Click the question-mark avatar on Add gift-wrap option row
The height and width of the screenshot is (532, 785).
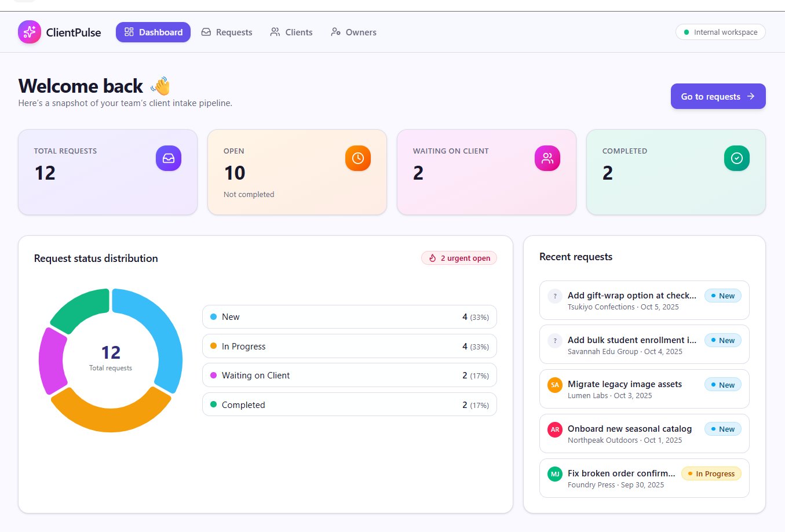point(555,296)
